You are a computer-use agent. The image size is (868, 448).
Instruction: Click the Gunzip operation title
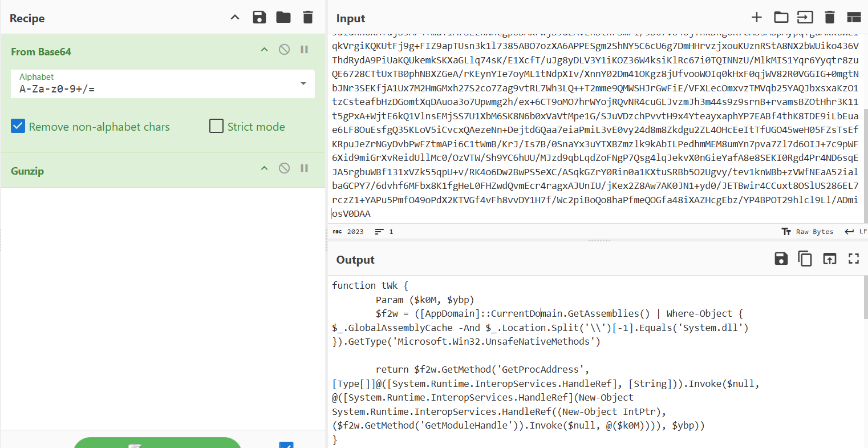27,171
